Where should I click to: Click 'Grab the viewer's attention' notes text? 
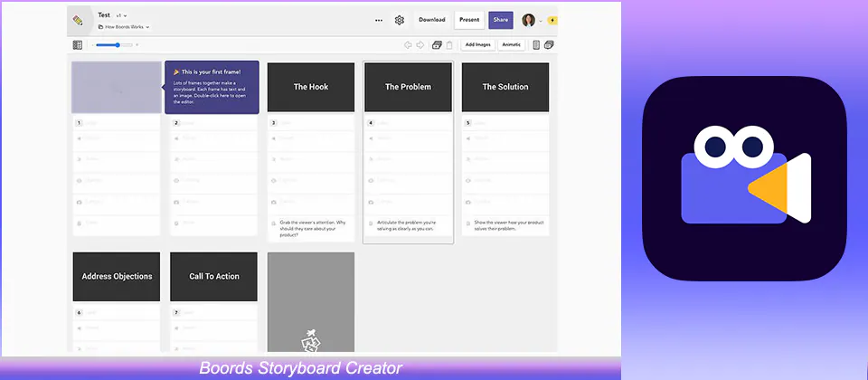click(x=313, y=228)
